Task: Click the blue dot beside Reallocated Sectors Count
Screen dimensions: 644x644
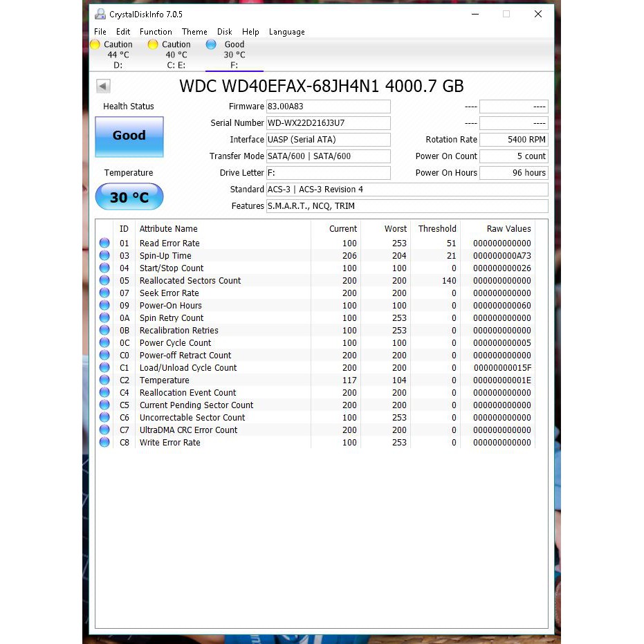Action: pos(104,280)
